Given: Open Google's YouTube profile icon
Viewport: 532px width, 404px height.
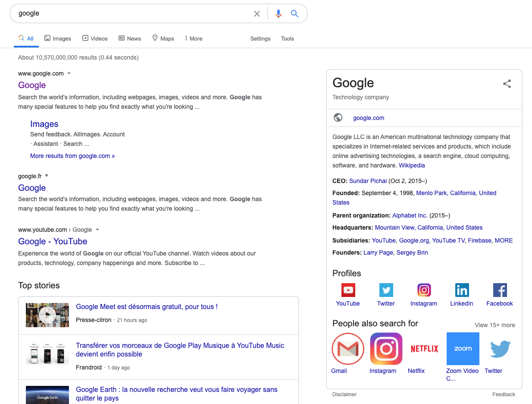Looking at the screenshot, I should (348, 290).
